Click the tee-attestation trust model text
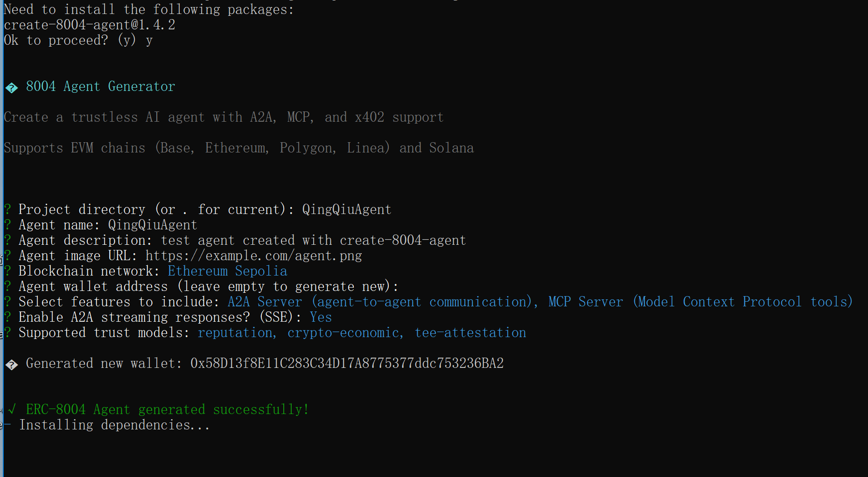Image resolution: width=868 pixels, height=477 pixels. pos(470,332)
